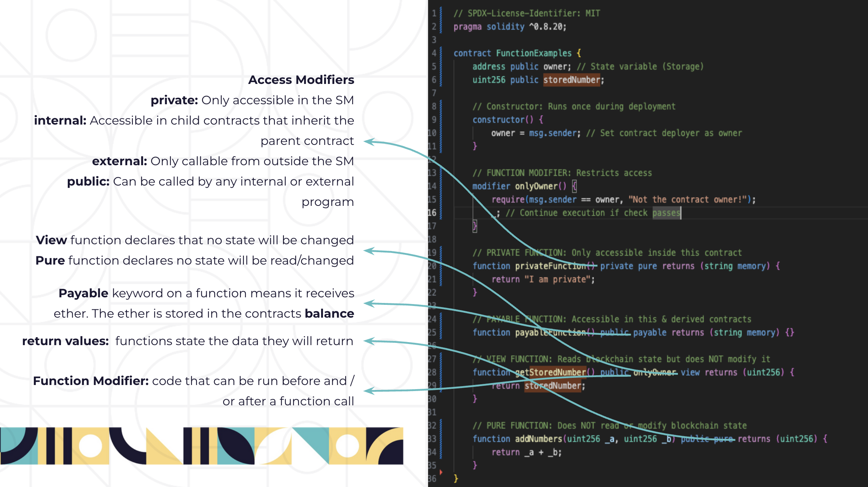Click the matching brace after 'onlyOwner()' on line 14
The image size is (868, 487).
click(574, 186)
